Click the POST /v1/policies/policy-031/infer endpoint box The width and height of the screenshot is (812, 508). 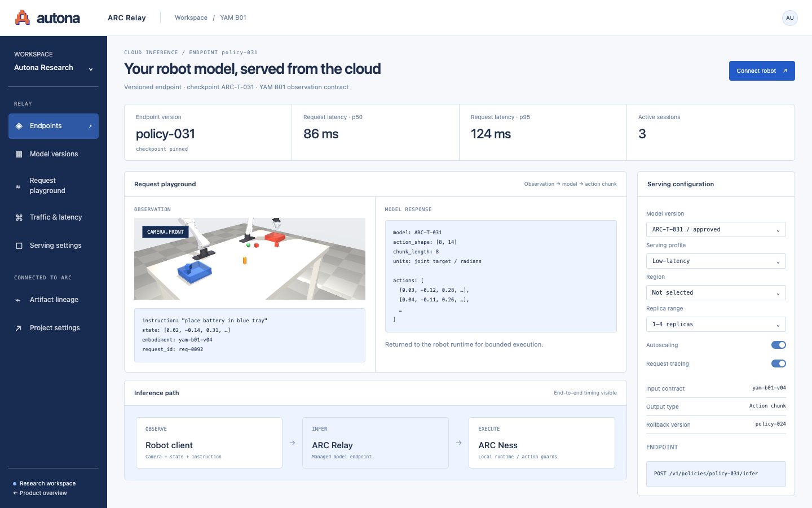coord(716,474)
